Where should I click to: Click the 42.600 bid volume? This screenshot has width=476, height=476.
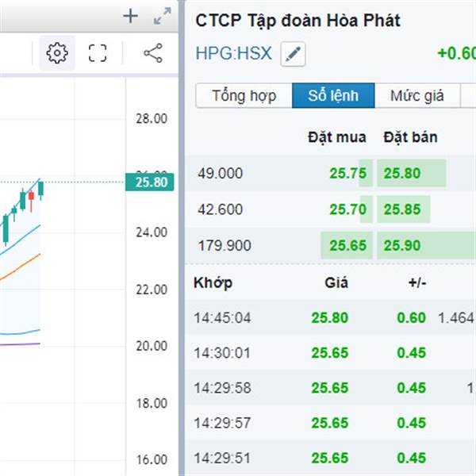220,209
